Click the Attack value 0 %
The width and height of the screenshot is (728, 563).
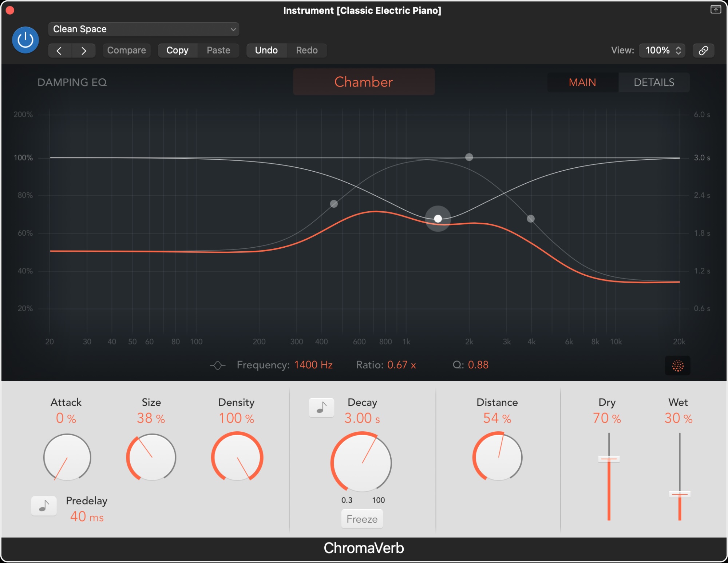(66, 419)
